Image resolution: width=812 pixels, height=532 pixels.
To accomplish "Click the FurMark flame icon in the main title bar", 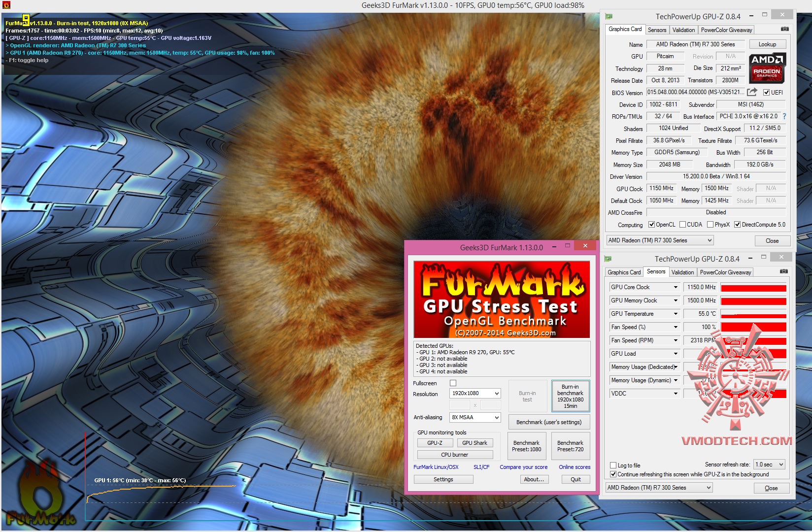I will coord(5,5).
